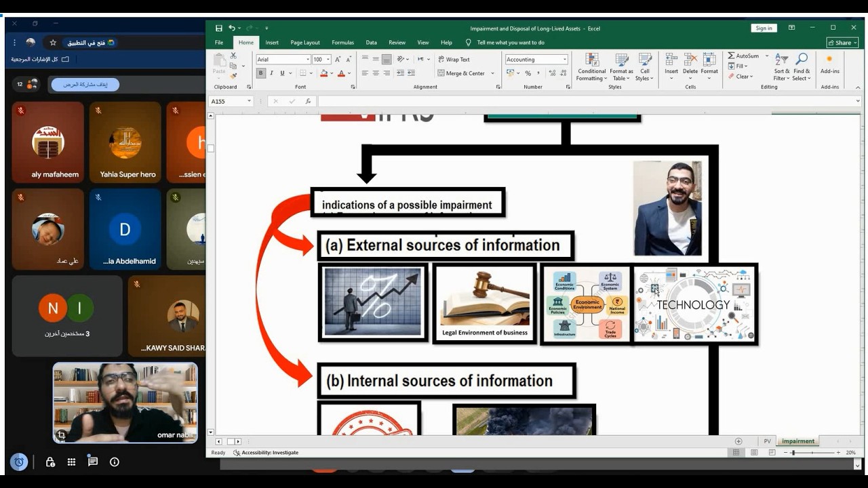Switch to Page Layout view in status bar
Viewport: 868px width, 488px height.
click(753, 452)
